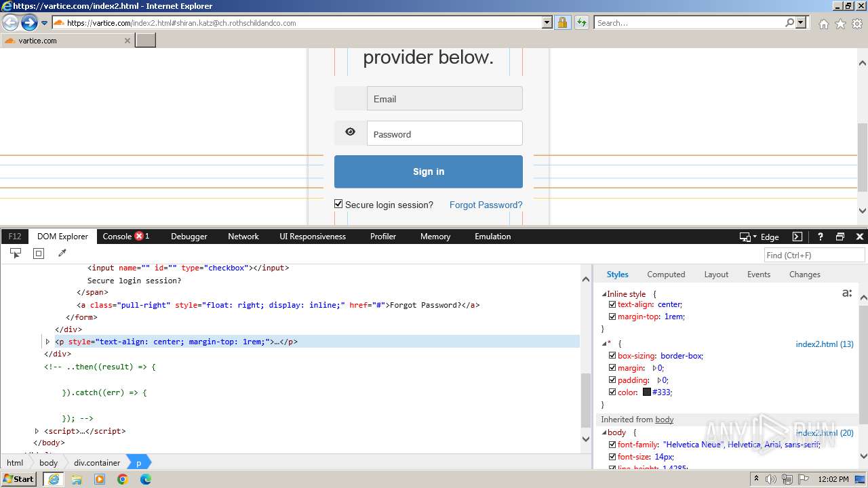The image size is (868, 488).
Task: Open Favorites star icon
Action: pos(840,24)
